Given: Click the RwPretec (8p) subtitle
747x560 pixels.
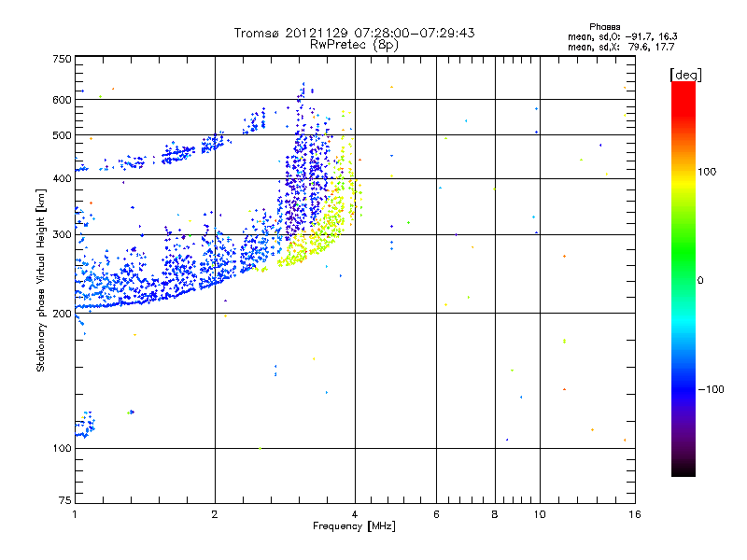Looking at the screenshot, I should 354,44.
